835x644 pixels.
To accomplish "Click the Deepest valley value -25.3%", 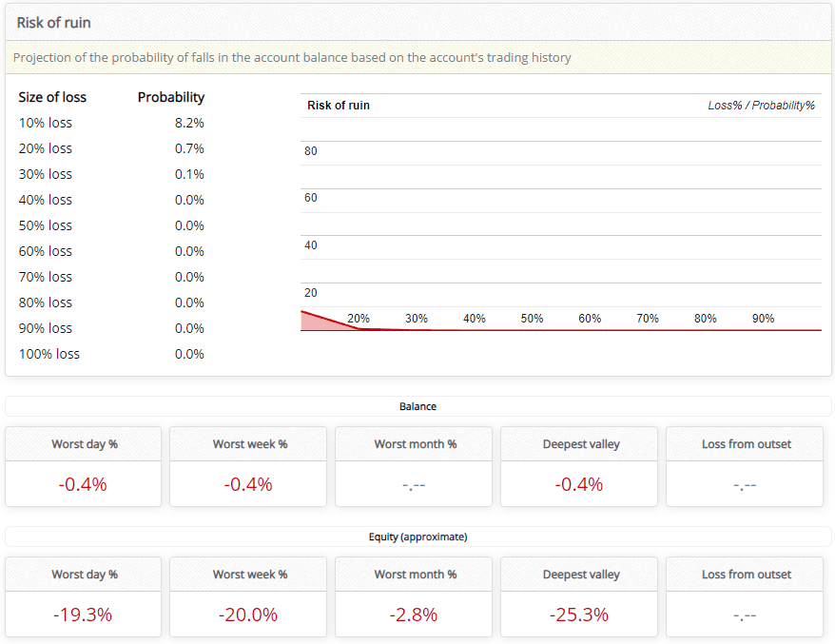I will click(578, 615).
